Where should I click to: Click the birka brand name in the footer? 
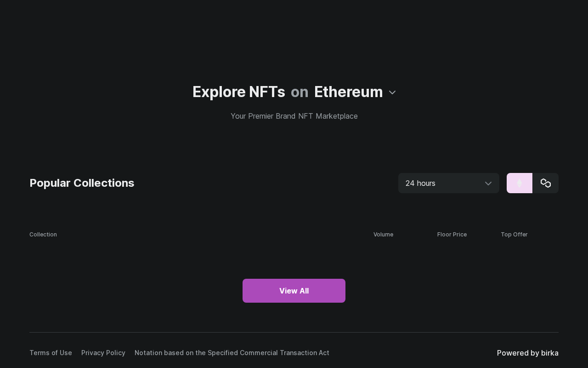point(550,353)
